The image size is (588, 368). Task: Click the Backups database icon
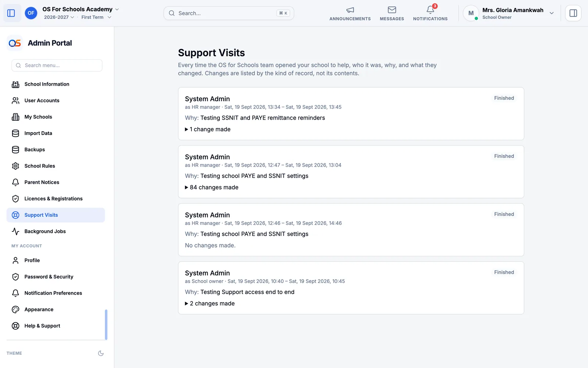tap(15, 150)
